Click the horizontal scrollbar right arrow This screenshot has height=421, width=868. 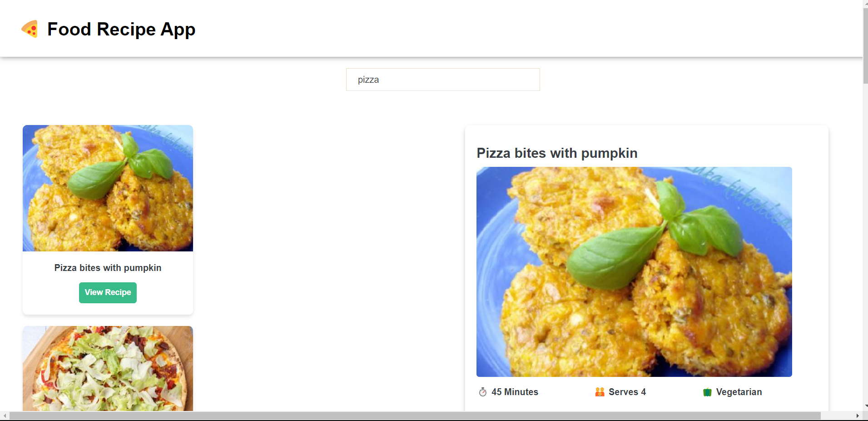pyautogui.click(x=858, y=416)
